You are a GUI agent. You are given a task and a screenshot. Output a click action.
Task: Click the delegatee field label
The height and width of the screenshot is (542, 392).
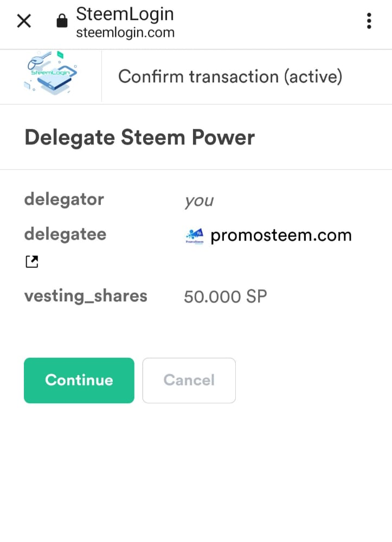click(x=65, y=234)
